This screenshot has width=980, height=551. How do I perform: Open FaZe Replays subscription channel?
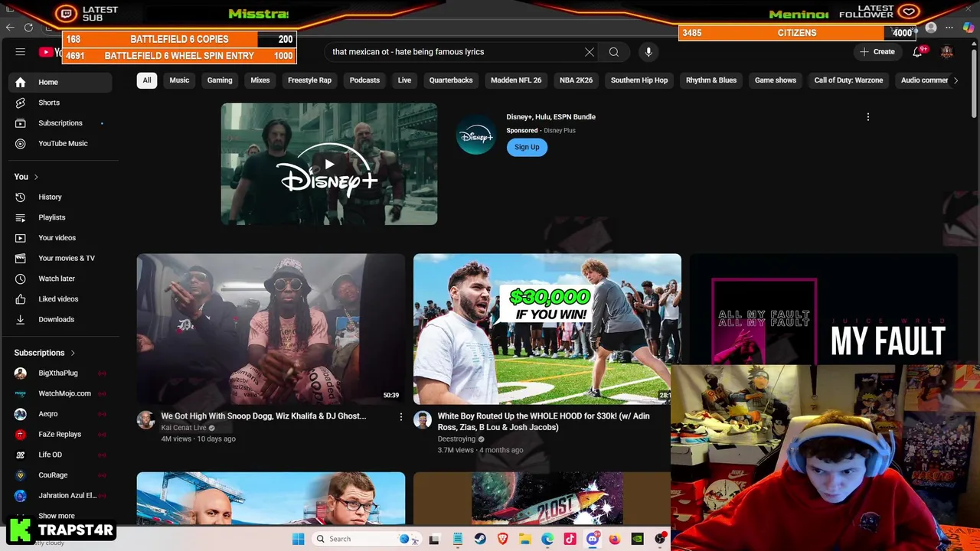(x=60, y=435)
